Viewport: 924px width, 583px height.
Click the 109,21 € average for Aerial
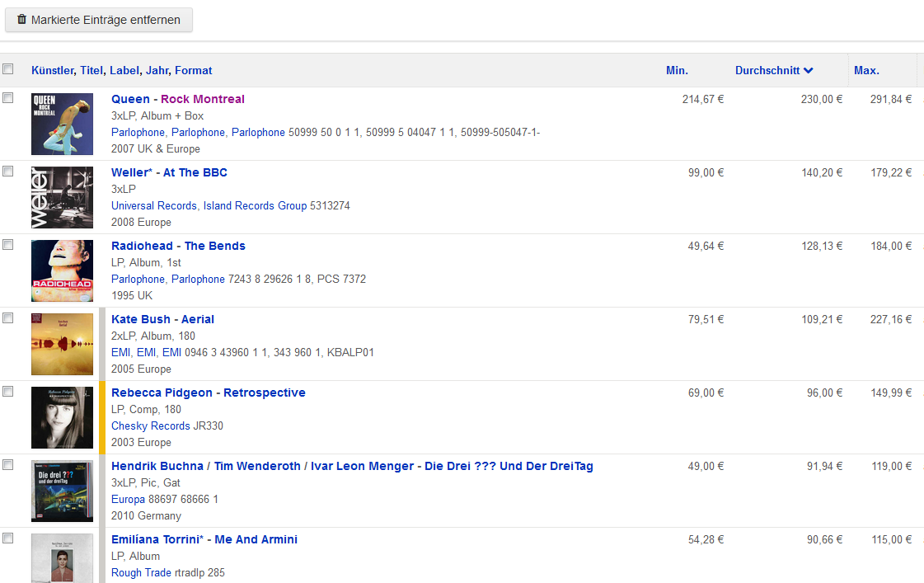[x=822, y=319]
